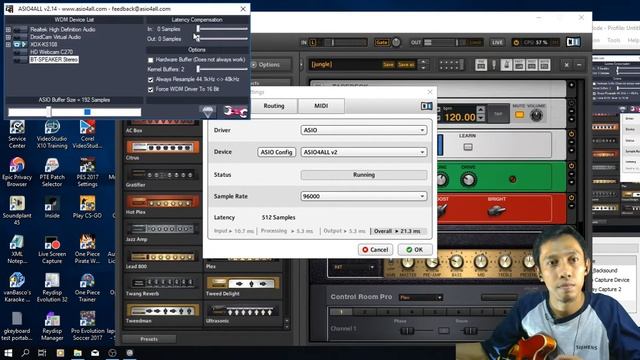The height and width of the screenshot is (360, 640).
Task: Open the Driver dropdown showing ASIO
Action: [x=364, y=130]
